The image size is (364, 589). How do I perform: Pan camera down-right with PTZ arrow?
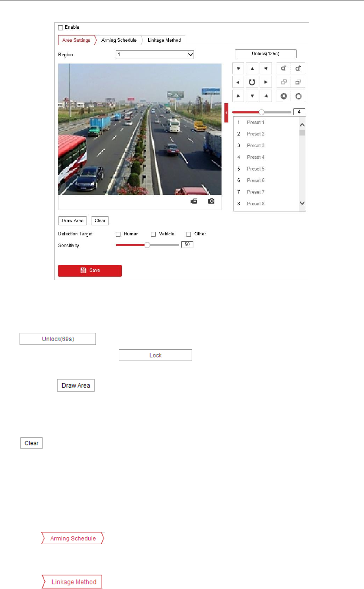click(265, 96)
